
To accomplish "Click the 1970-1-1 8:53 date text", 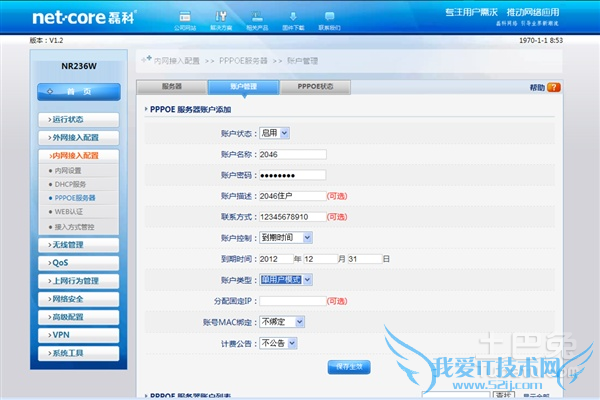I will [541, 40].
